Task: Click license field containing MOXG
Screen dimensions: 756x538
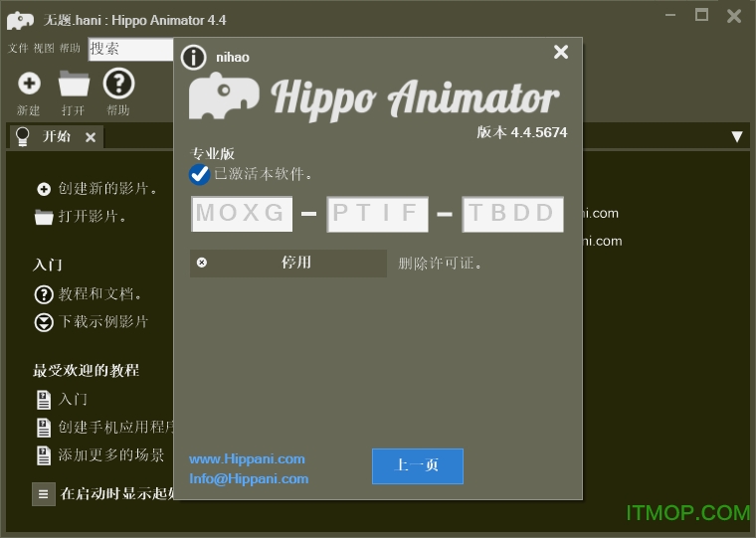Action: (242, 214)
